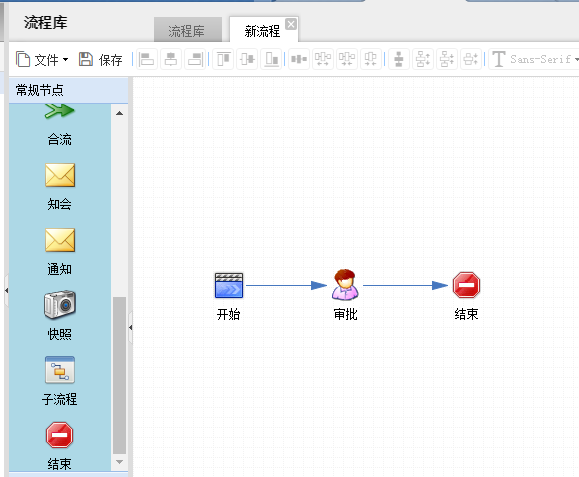Image resolution: width=579 pixels, height=477 pixels.
Task: Click the align top toolbar icon
Action: [x=223, y=59]
